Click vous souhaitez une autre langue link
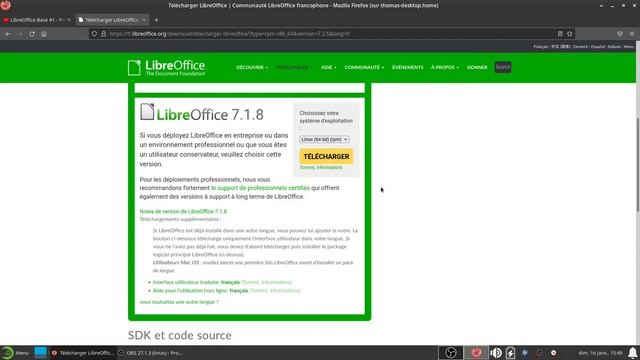Screen dimensions: 640x360 coord(179,302)
